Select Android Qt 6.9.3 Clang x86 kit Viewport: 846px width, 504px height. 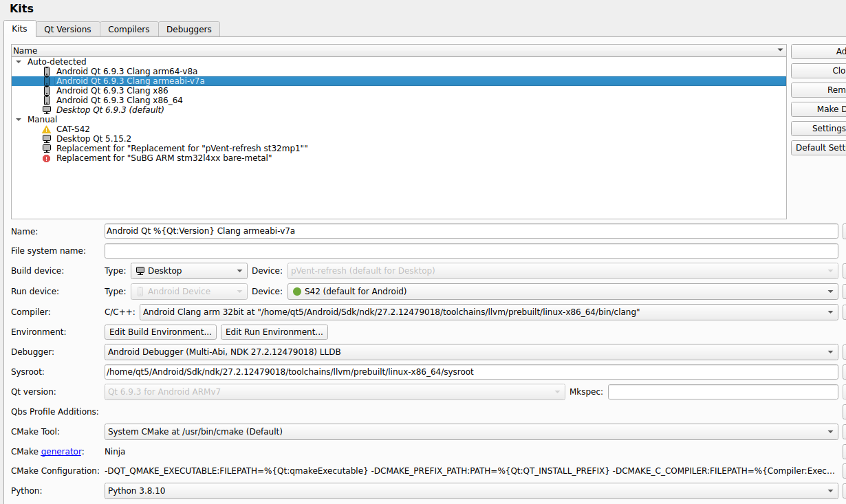pos(112,91)
